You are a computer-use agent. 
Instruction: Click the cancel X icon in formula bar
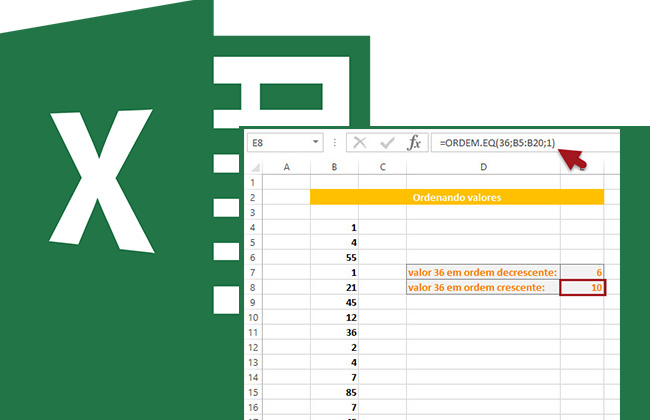pyautogui.click(x=359, y=143)
